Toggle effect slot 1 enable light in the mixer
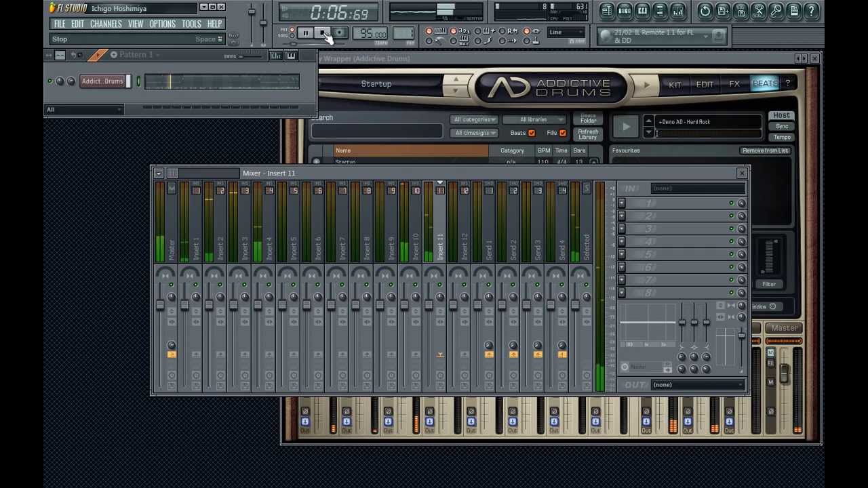The image size is (868, 488). (x=732, y=203)
